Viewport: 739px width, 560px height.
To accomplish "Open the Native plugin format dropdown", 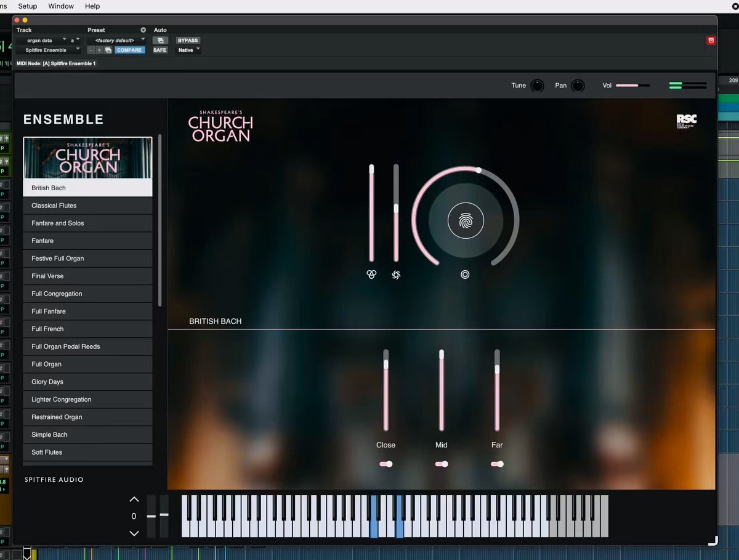I will (x=188, y=50).
